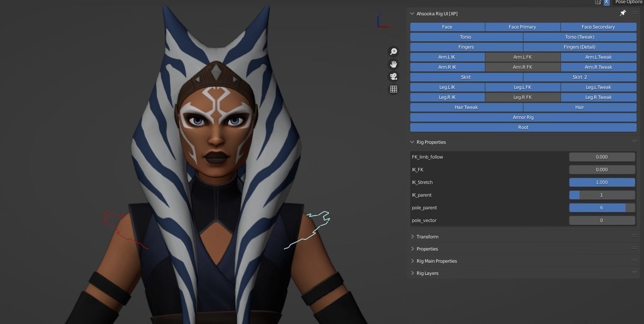Switch perspective/orthographic with the grid icon
This screenshot has height=324, width=644.
tap(393, 89)
